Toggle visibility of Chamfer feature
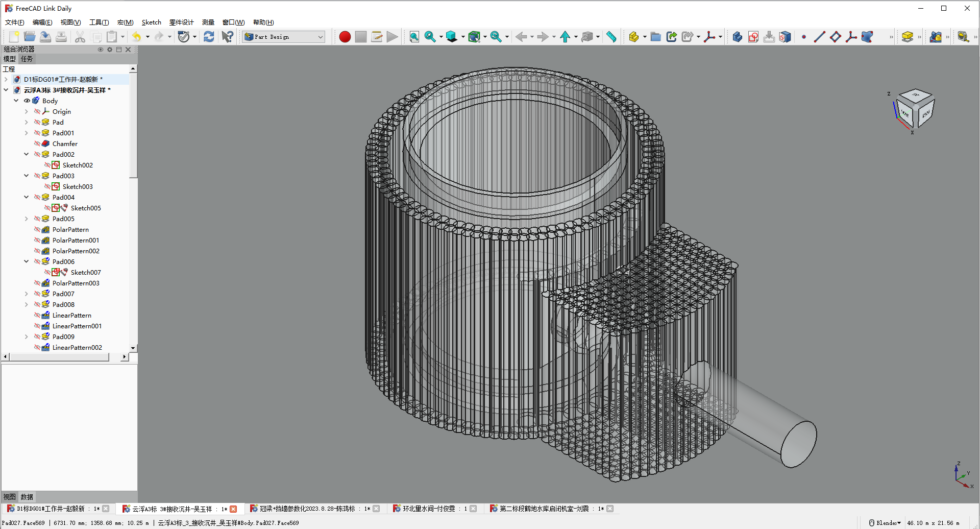This screenshot has height=529, width=980. click(37, 144)
